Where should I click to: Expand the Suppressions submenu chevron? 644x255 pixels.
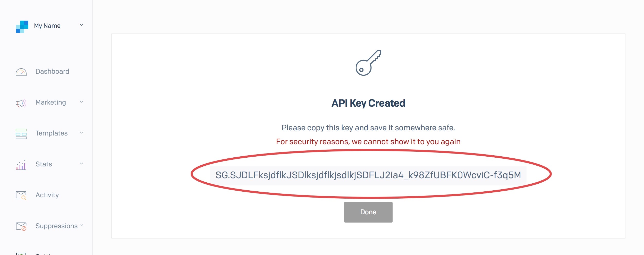click(x=81, y=225)
